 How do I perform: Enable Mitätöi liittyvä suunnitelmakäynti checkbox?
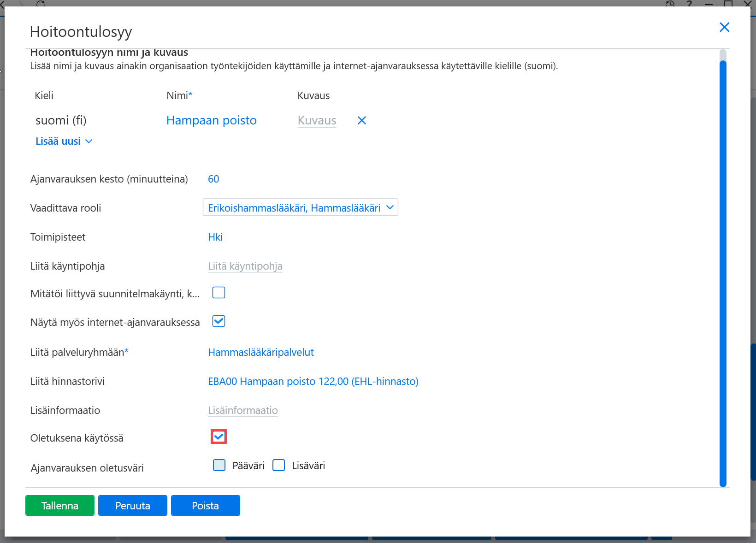coord(219,293)
